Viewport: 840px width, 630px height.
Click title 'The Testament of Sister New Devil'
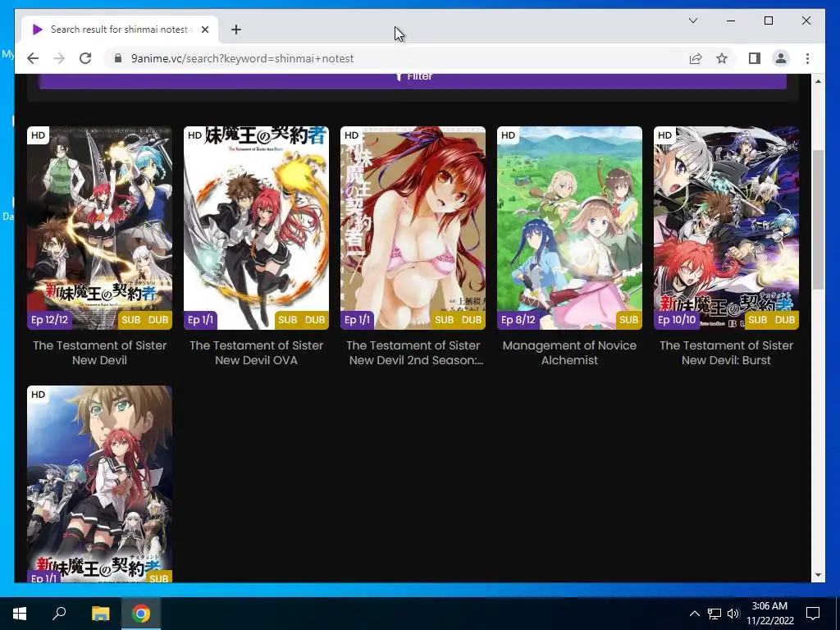99,353
